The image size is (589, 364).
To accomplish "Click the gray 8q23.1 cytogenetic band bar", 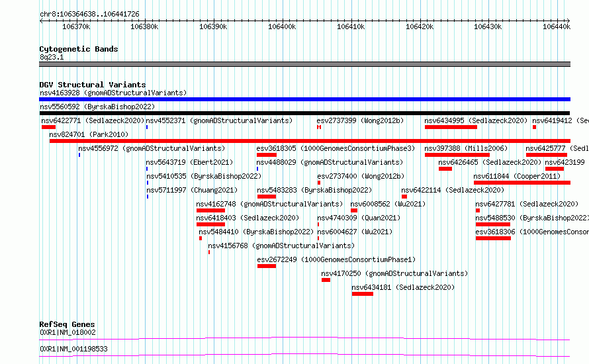I will point(304,64).
